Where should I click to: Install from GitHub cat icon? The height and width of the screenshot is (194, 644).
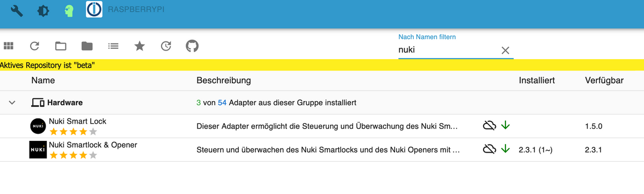(192, 46)
